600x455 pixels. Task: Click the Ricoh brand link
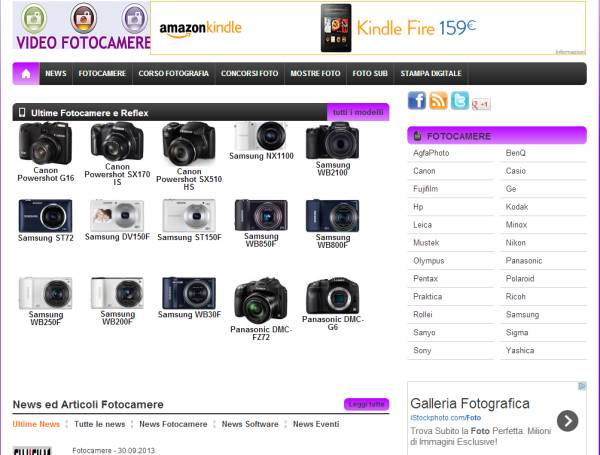515,297
